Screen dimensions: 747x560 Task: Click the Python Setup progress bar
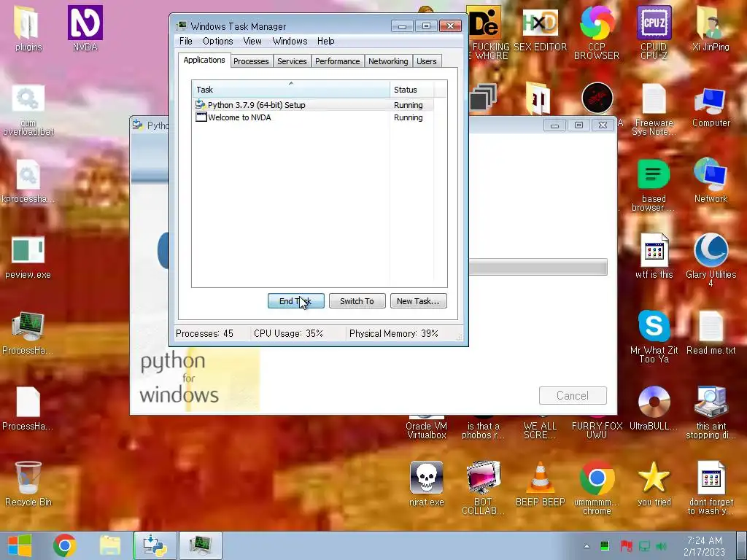click(x=538, y=267)
